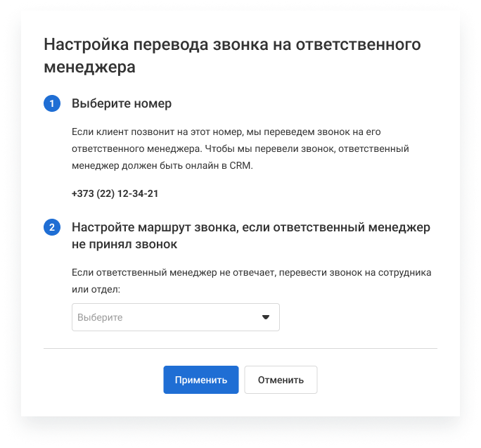Click the text line ending with "онлайн в CRM."
481x448 pixels.
[x=162, y=166]
